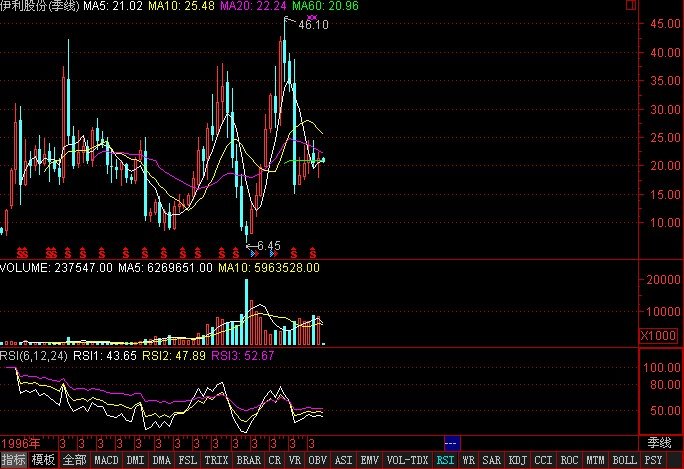Select the 指标 tab

(14, 461)
